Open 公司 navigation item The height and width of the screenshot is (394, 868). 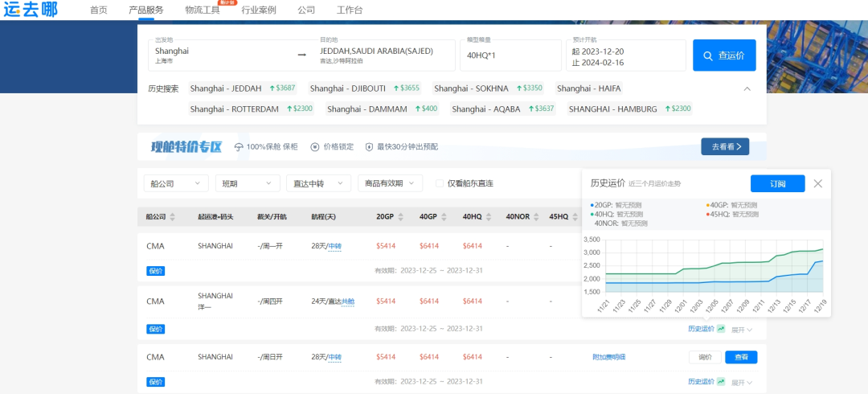[306, 10]
